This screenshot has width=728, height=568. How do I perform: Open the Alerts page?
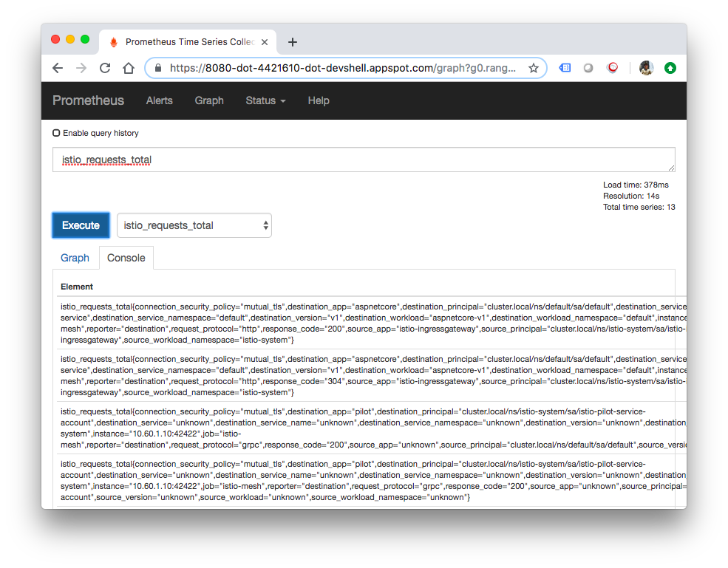159,100
